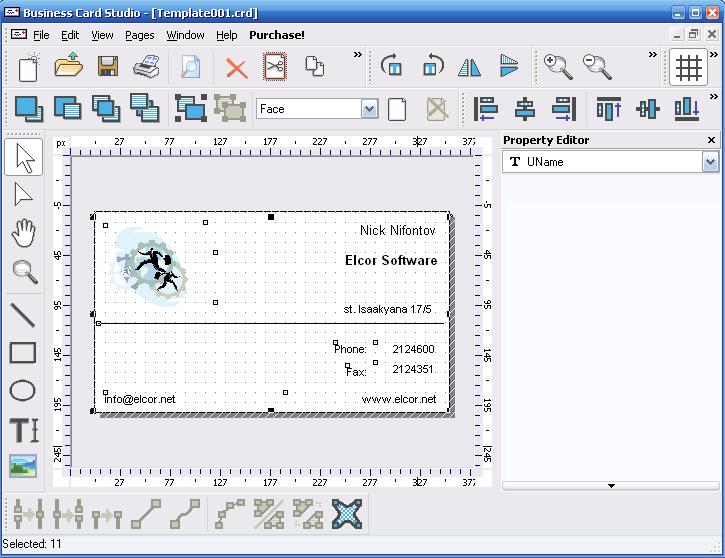The image size is (725, 558).
Task: Align the selected objects to bottom
Action: [x=687, y=109]
